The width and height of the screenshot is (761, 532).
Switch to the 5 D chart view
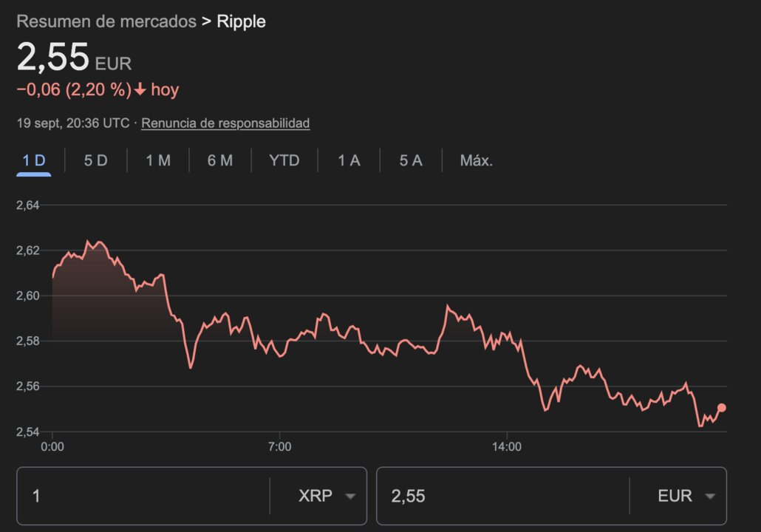[94, 160]
